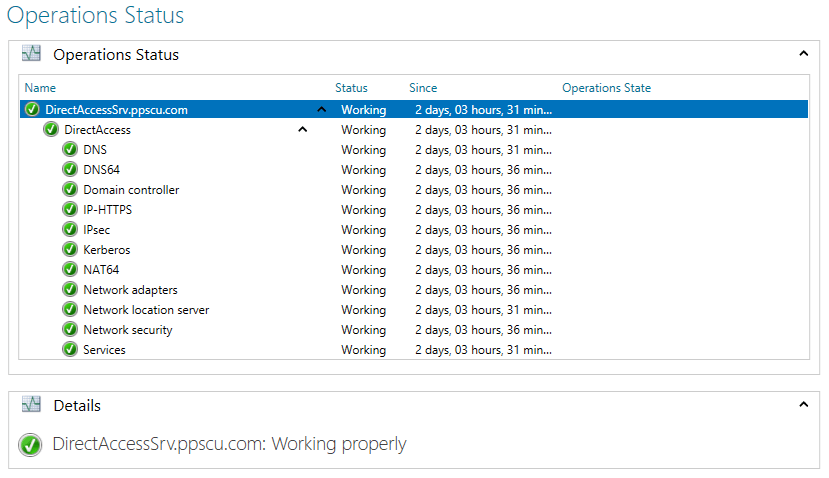The image size is (829, 478).
Task: Select the Services row
Action: tap(414, 350)
